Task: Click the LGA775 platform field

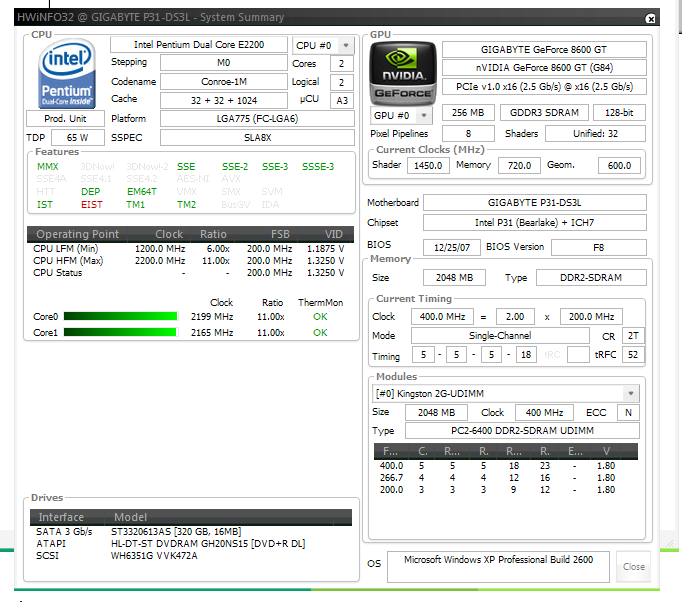Action: coord(257,118)
